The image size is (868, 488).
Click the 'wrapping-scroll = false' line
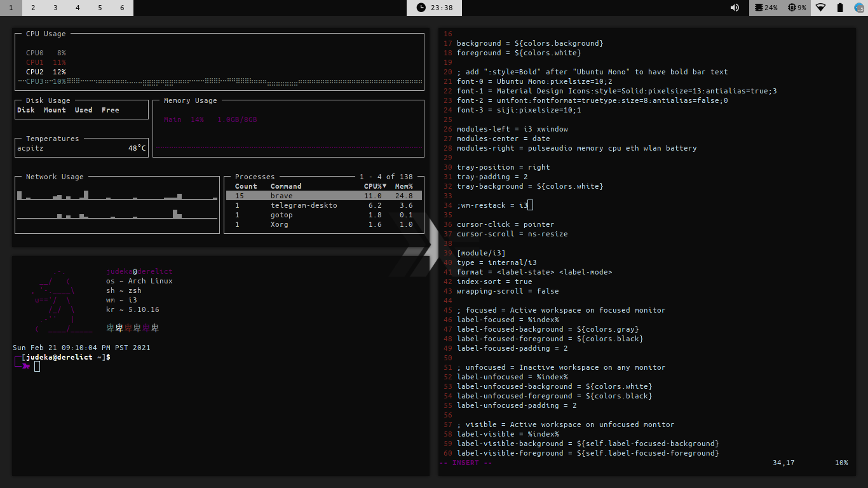pos(508,291)
